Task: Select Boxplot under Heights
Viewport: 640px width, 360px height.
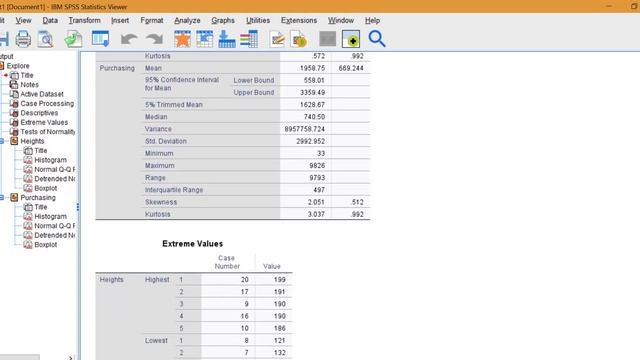Action: point(46,188)
